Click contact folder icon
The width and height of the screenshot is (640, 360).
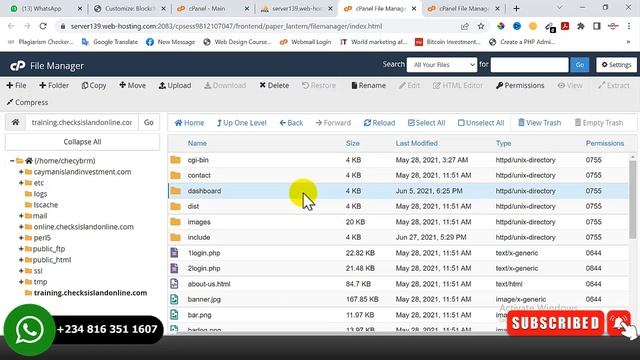[x=176, y=175]
